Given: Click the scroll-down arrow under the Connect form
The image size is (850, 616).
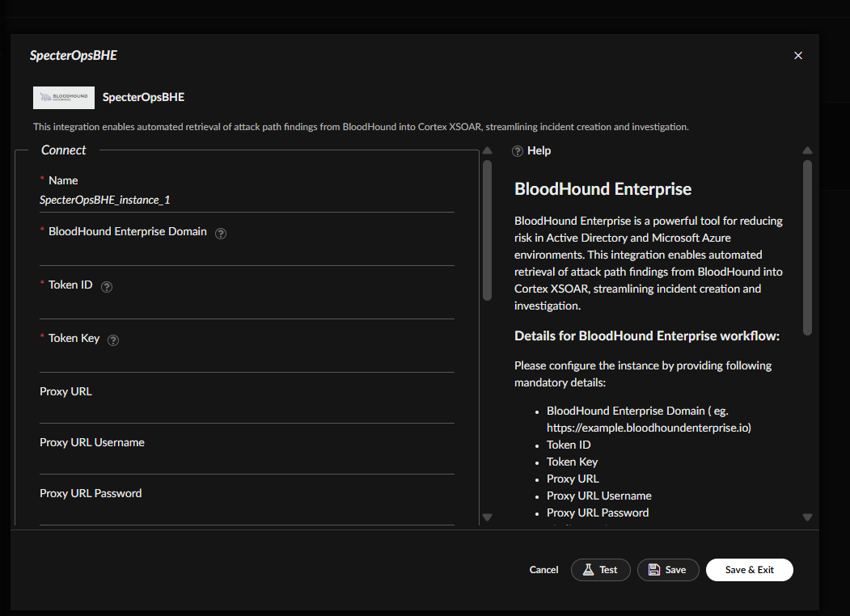Looking at the screenshot, I should 487,518.
